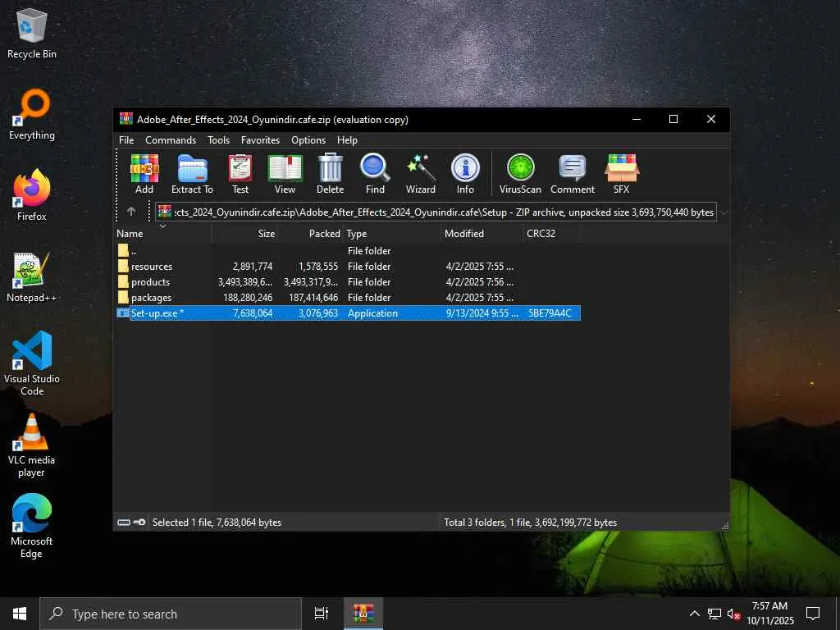840x630 pixels.
Task: Click the key icon in status bar
Action: coord(139,523)
